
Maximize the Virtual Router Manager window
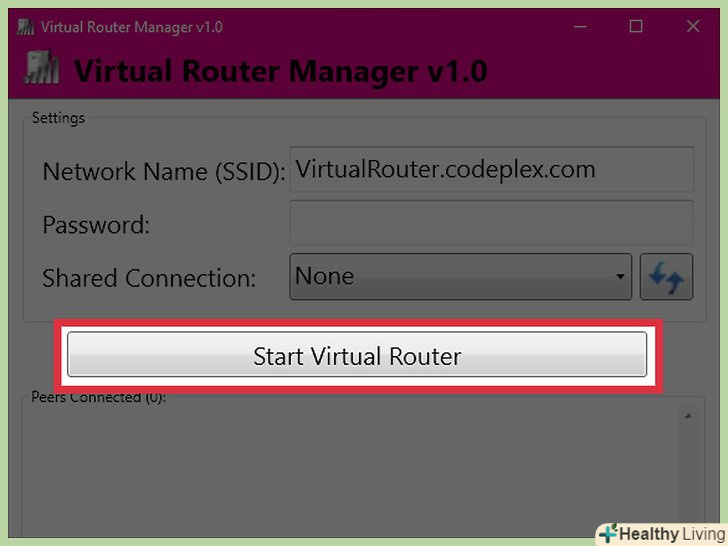636,26
